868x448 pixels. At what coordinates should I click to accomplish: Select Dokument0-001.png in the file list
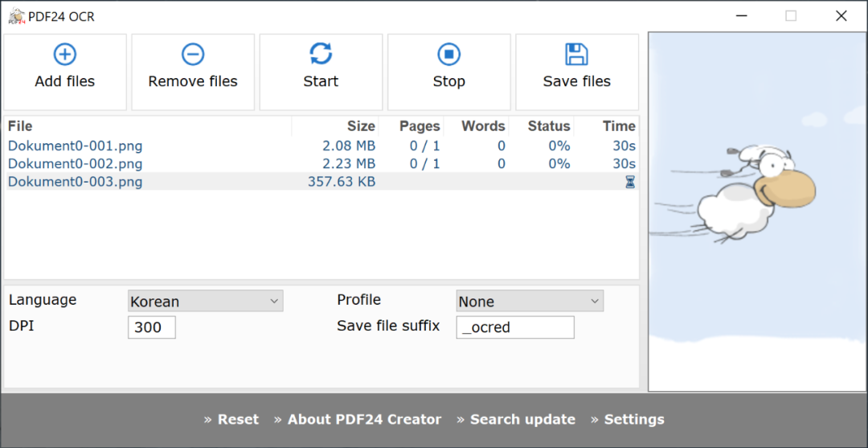click(x=75, y=146)
